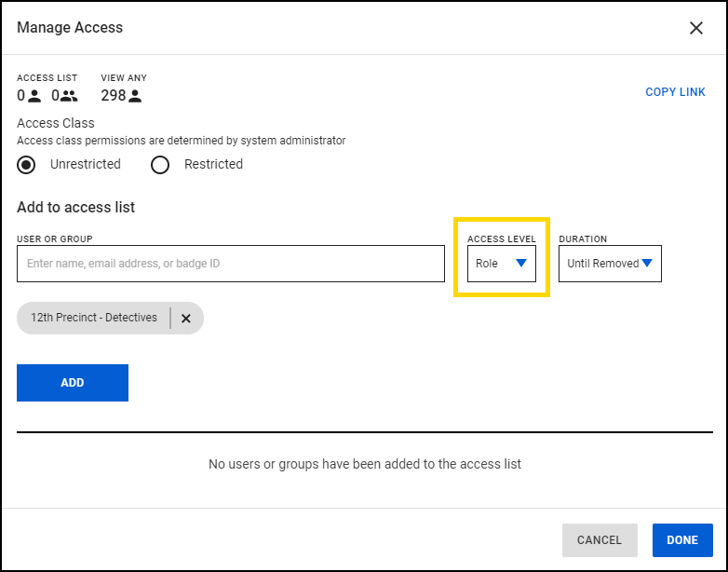Click the 12th Precinct - Detectives chip label

point(94,318)
